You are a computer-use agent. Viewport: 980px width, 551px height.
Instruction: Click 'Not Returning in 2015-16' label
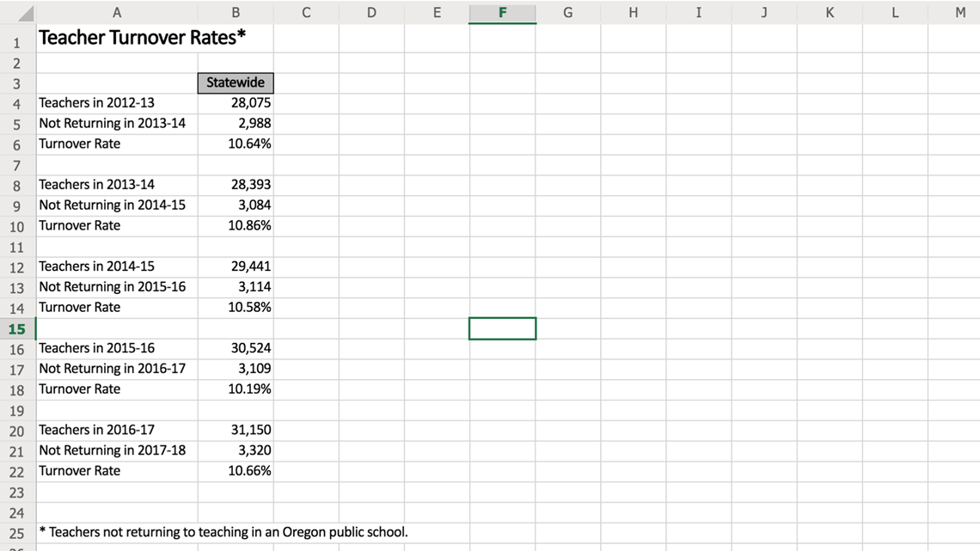click(113, 287)
